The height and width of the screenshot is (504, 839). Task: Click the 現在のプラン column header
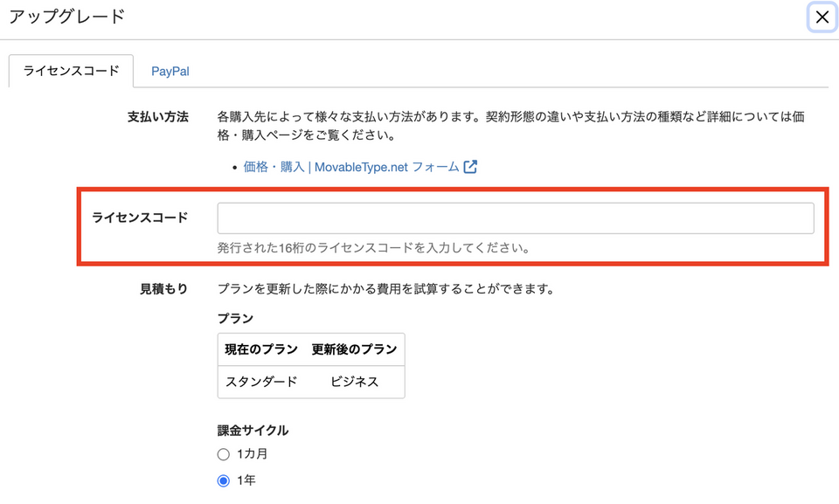260,349
